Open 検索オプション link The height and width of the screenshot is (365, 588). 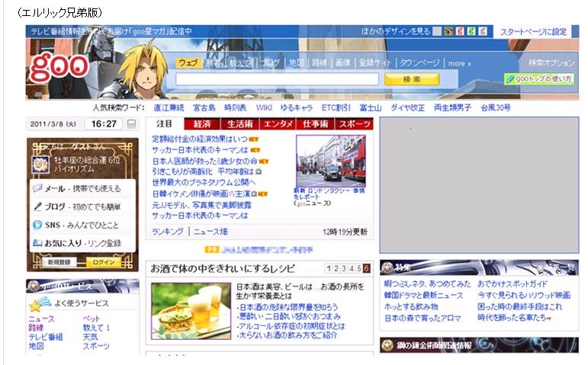click(551, 62)
